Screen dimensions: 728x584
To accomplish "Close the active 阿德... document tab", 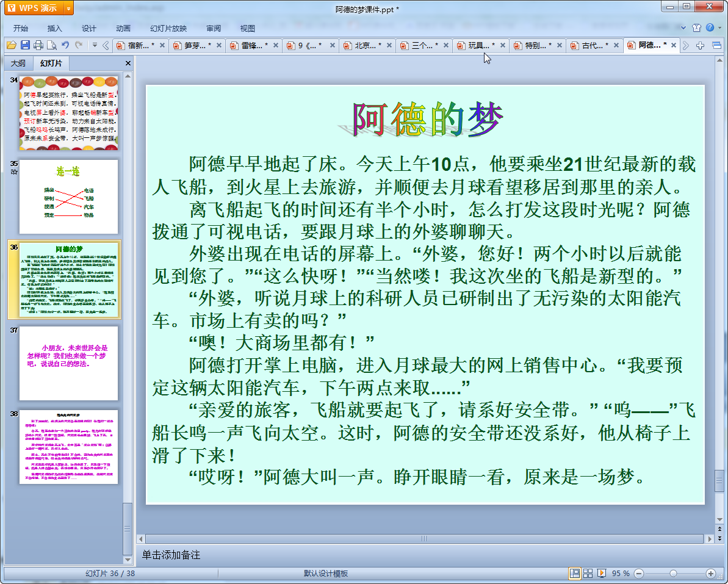I will point(674,45).
